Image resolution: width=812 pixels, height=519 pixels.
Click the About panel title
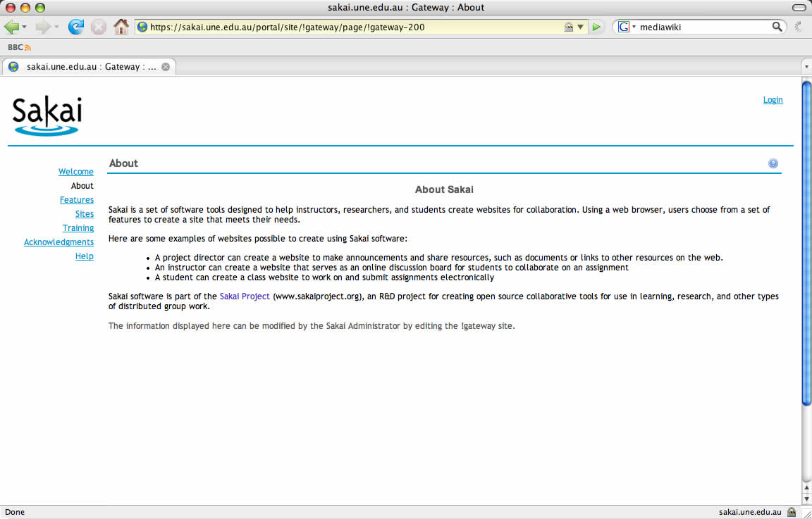point(124,163)
